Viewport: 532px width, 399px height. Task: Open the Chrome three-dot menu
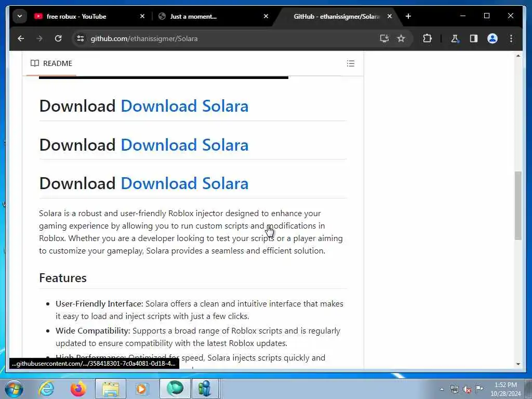coord(511,38)
